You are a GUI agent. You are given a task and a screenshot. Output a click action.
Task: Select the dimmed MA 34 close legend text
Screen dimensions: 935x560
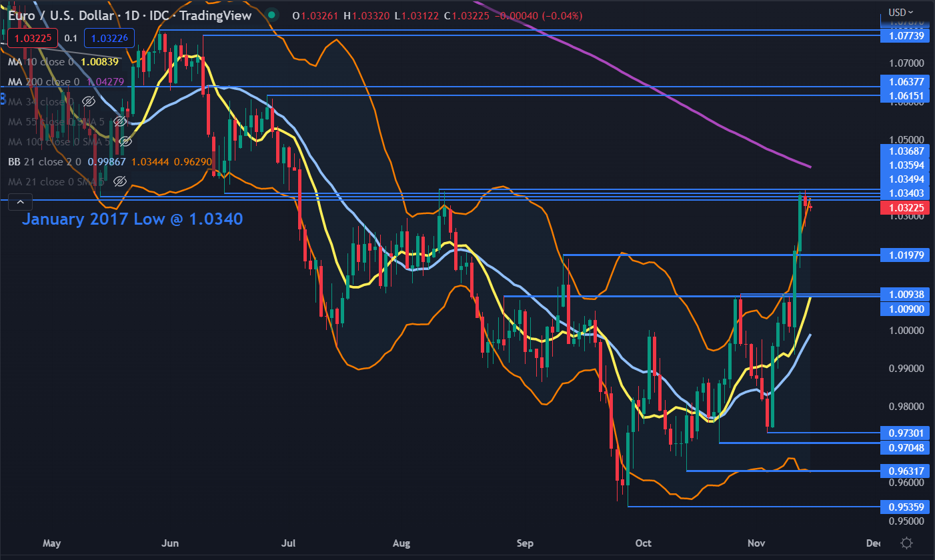click(41, 101)
